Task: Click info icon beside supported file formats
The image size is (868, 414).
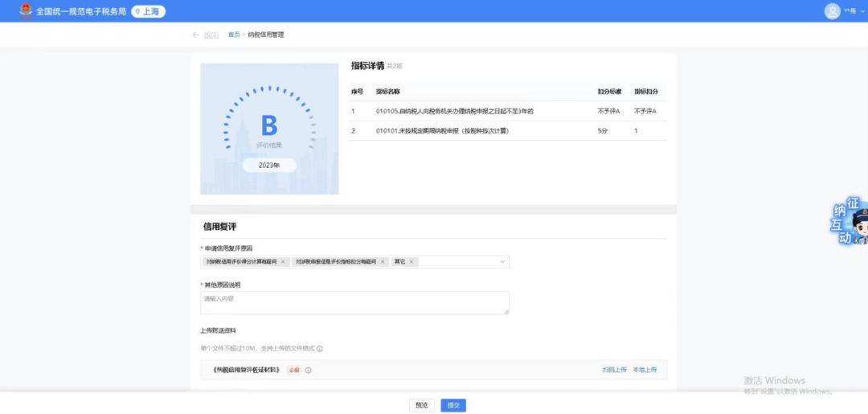Action: (x=320, y=349)
